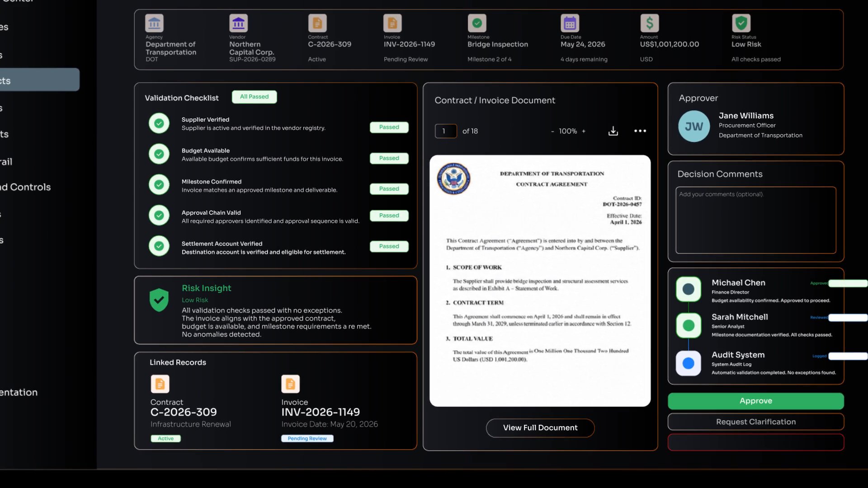Open the sidebar item ending 'entation'
The width and height of the screenshot is (868, 488).
point(19,393)
